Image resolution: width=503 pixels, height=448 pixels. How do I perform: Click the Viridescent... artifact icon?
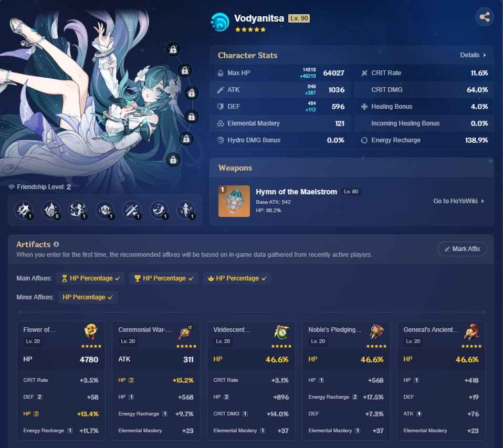click(x=281, y=331)
